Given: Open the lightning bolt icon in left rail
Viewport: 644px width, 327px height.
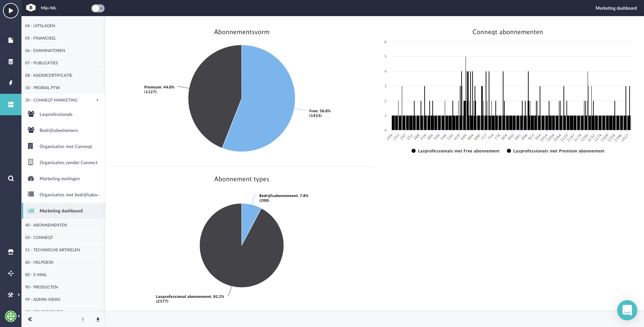Looking at the screenshot, I should (11, 83).
